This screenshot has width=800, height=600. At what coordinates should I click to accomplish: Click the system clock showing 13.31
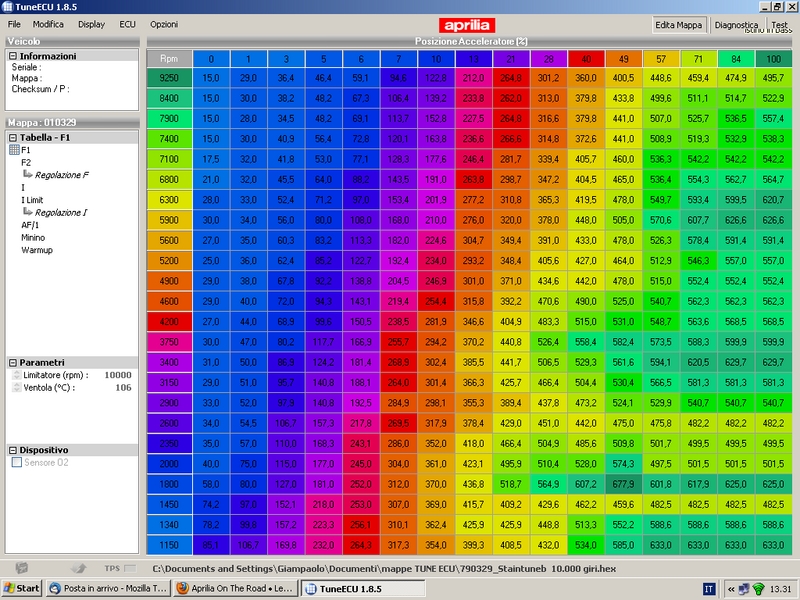point(781,589)
